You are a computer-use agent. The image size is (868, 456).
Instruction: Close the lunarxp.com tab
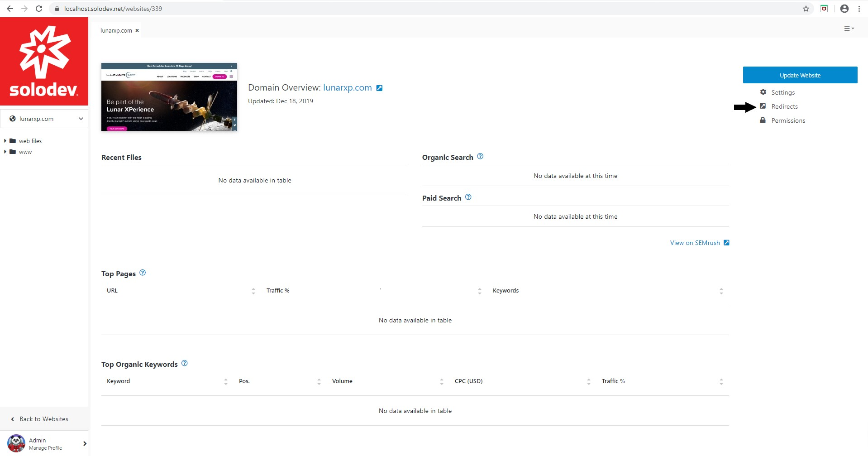click(137, 30)
